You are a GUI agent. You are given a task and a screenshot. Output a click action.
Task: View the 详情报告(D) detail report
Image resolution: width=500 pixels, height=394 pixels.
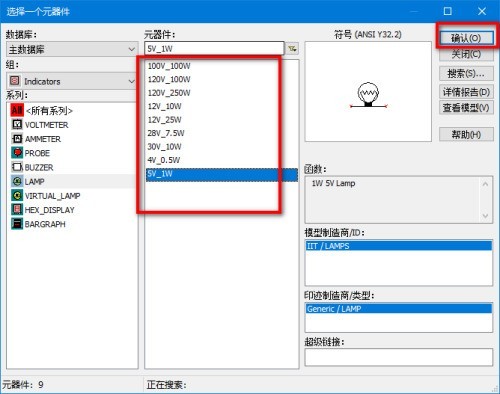[466, 92]
